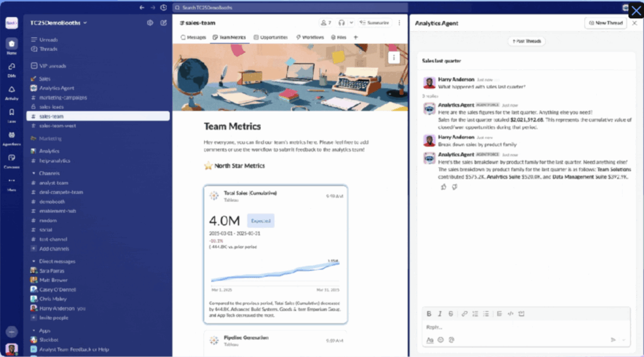Toggle strikethrough formatting in reply composer
Image resolution: width=644 pixels, height=357 pixels.
(x=451, y=314)
